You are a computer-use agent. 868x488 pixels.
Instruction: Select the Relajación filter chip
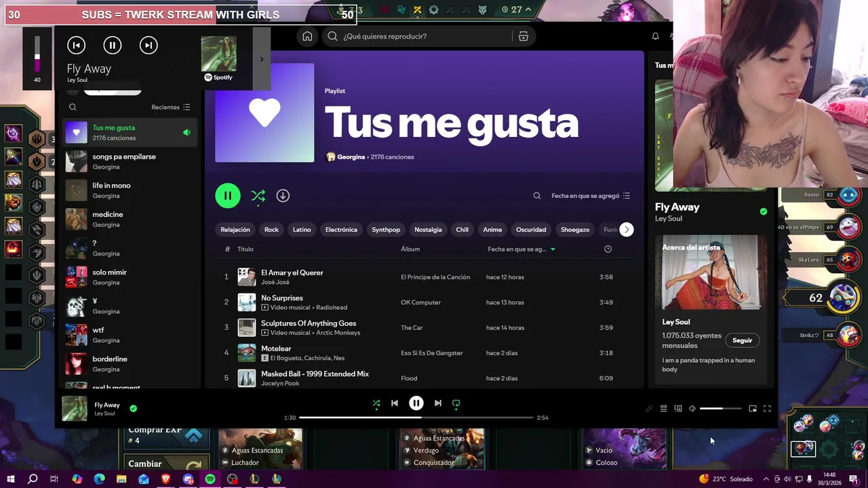click(x=235, y=230)
